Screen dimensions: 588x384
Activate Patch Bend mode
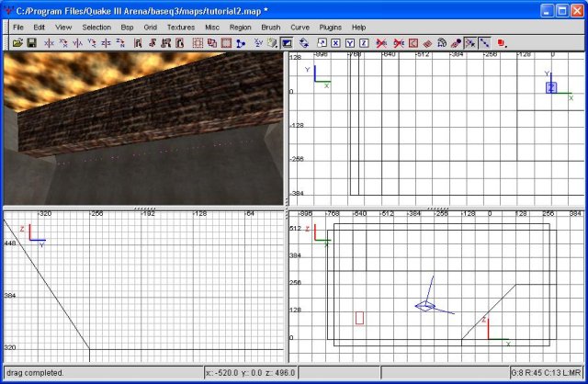[442, 43]
